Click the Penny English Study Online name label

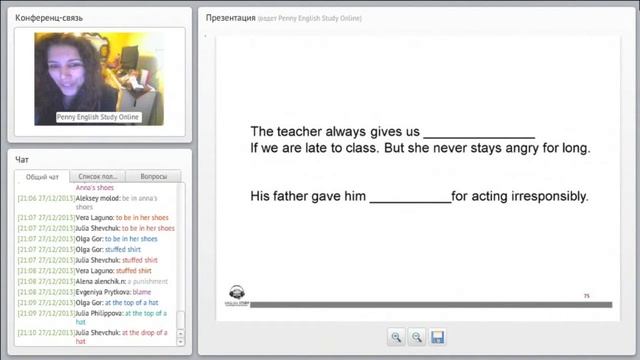pyautogui.click(x=98, y=117)
